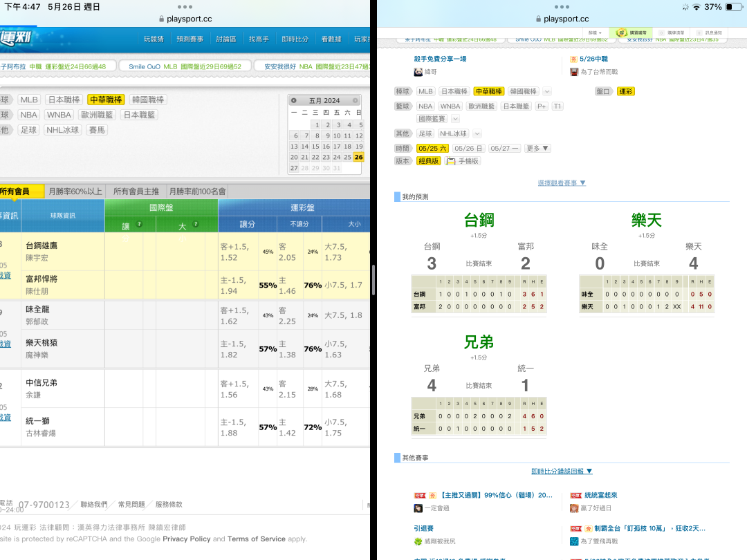
Task: Open 預測賽事 in the nav bar
Action: pyautogui.click(x=190, y=39)
